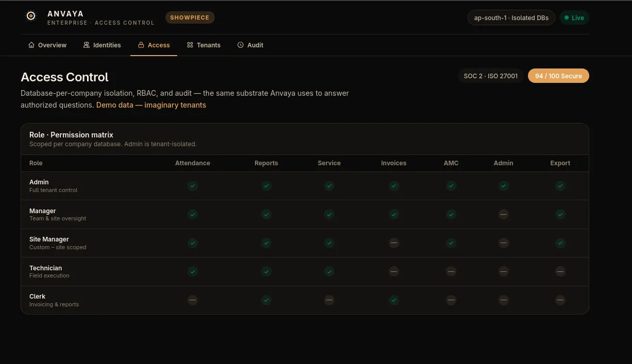Click Admin's Export check icon
Viewport: 632px width, 364px height.
[560, 186]
